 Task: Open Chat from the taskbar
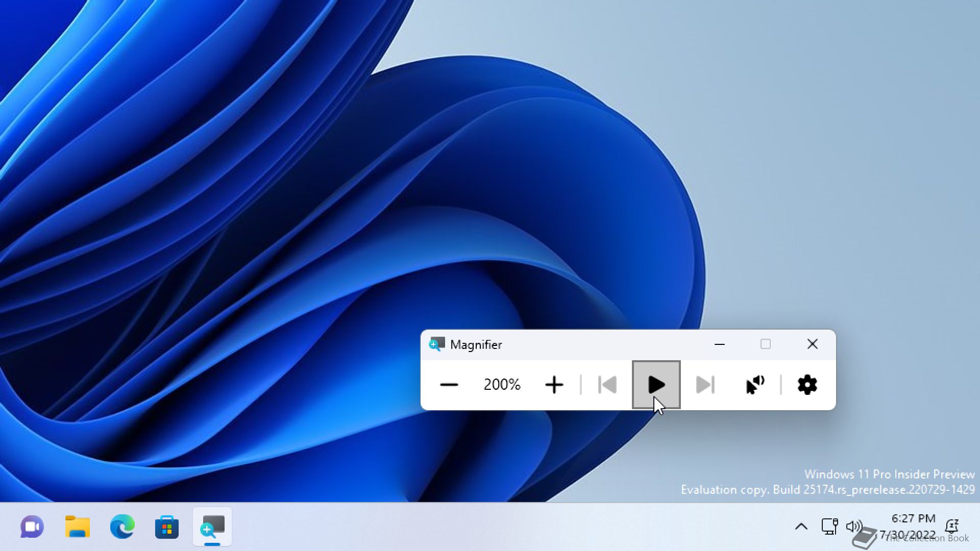(32, 527)
